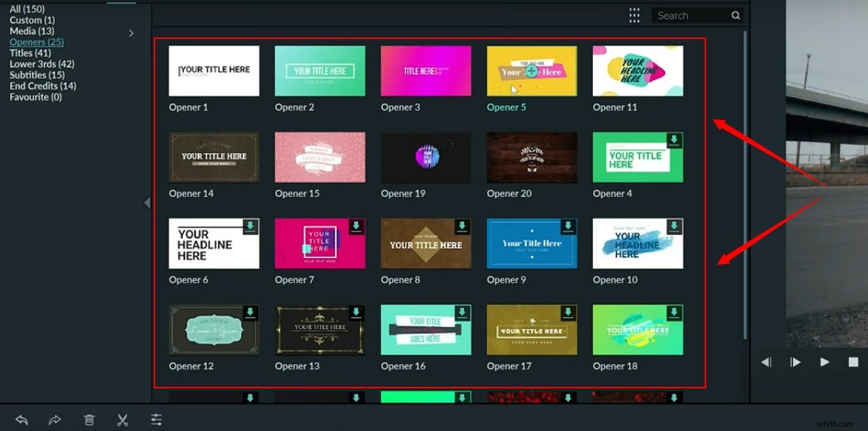The height and width of the screenshot is (431, 868).
Task: Play the video preview
Action: (825, 361)
